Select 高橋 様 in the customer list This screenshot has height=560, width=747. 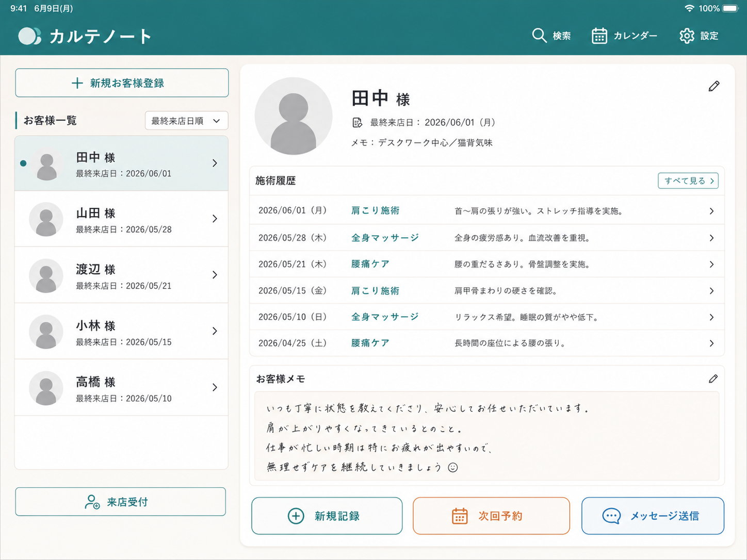coord(121,388)
